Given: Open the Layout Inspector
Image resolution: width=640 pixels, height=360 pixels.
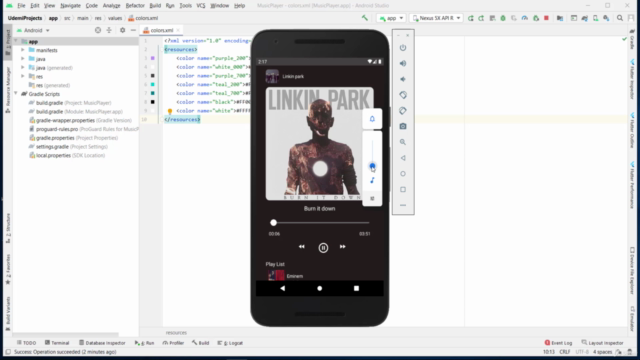Looking at the screenshot, I should tap(602, 343).
